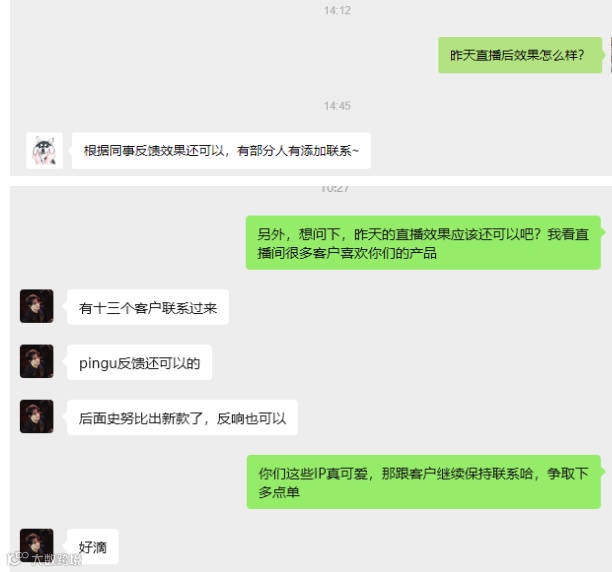612x572 pixels.
Task: Click the 有十三个客户联系过来 message
Action: tap(148, 307)
